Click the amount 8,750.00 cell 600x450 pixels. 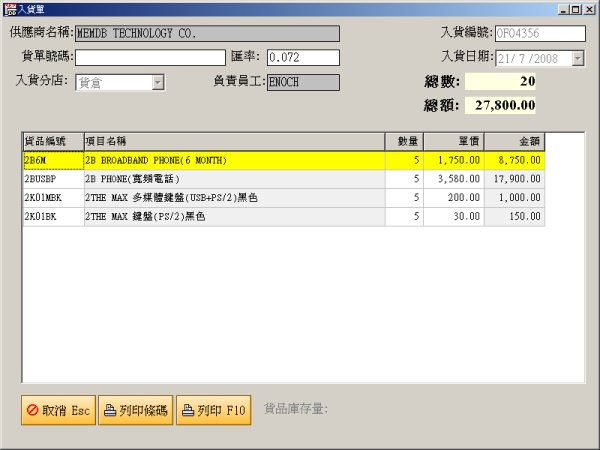pos(515,160)
